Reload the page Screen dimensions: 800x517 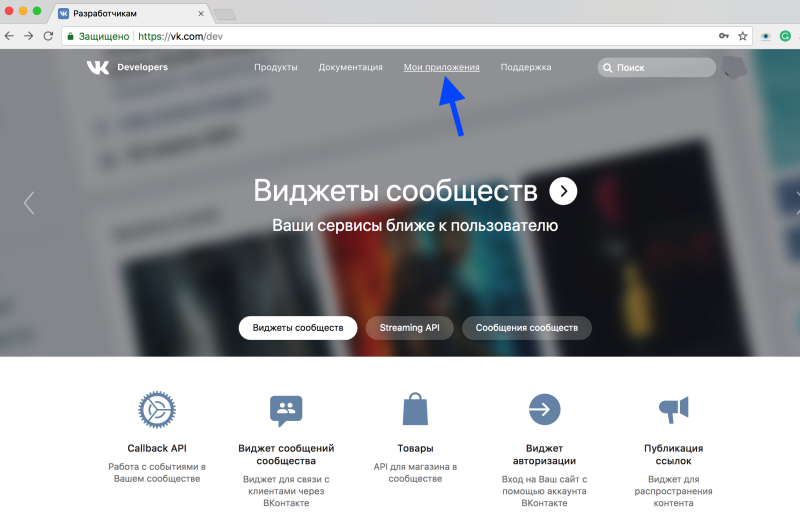pyautogui.click(x=48, y=36)
